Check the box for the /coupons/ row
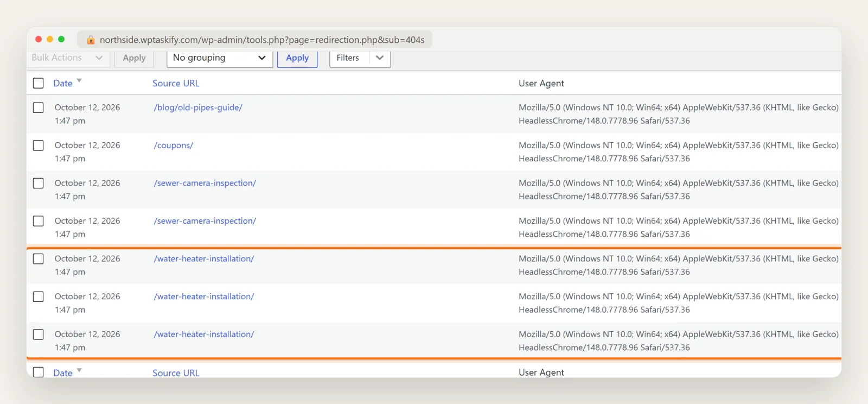868x404 pixels. (x=39, y=146)
